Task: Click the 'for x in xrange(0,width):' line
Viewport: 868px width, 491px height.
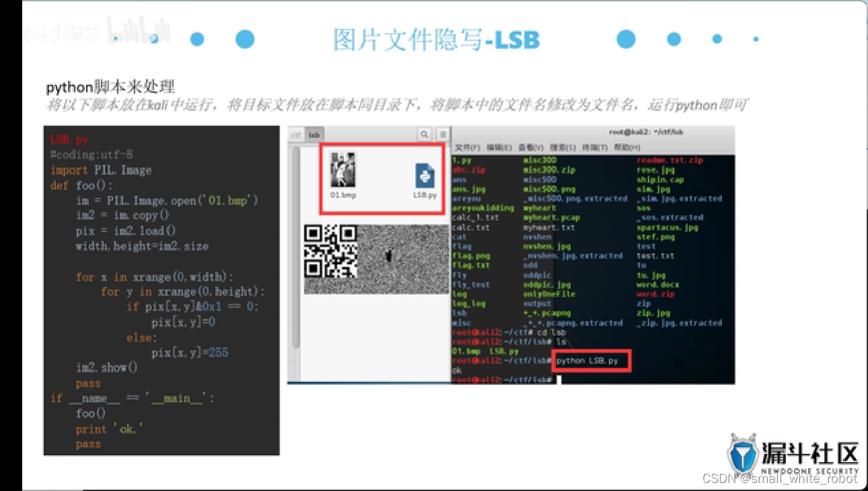Action: pos(154,277)
